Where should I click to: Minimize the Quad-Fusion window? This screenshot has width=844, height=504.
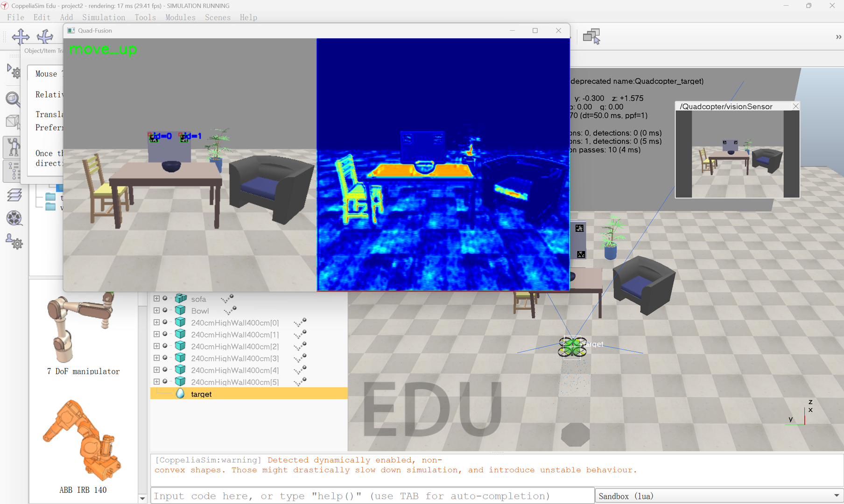[512, 30]
